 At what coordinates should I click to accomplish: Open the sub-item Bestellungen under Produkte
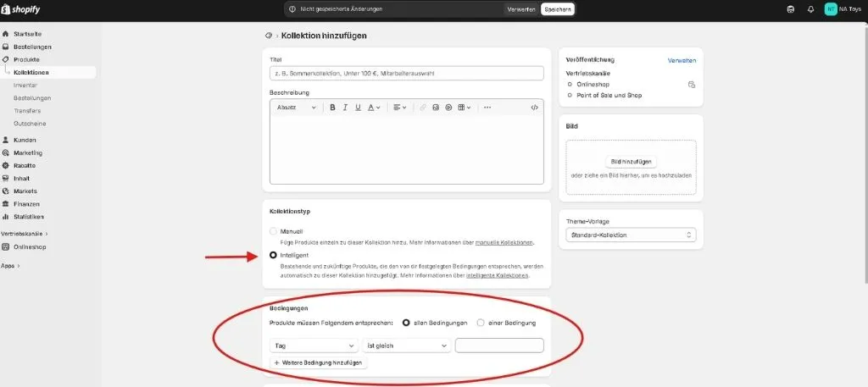click(32, 98)
